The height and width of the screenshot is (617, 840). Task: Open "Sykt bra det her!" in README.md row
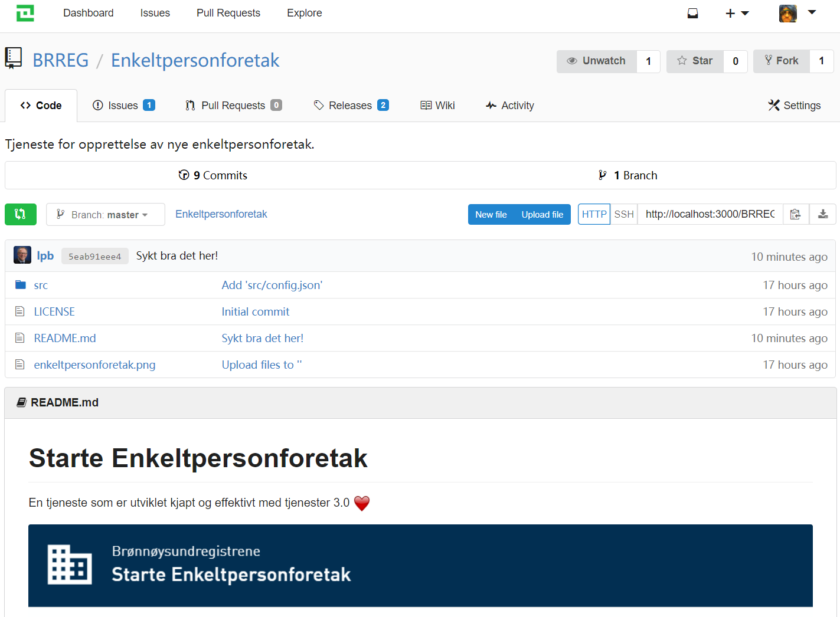point(263,338)
